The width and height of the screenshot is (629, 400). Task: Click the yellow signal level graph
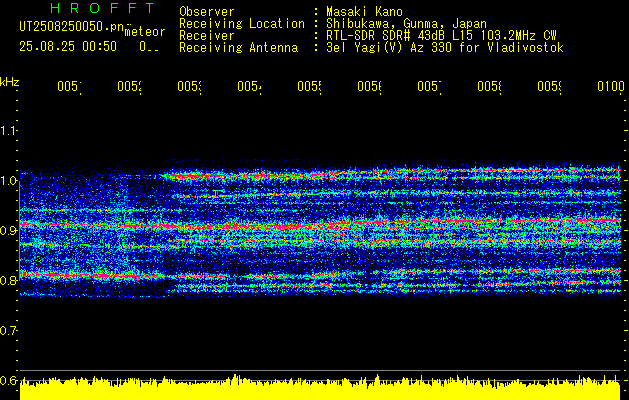tap(320, 388)
